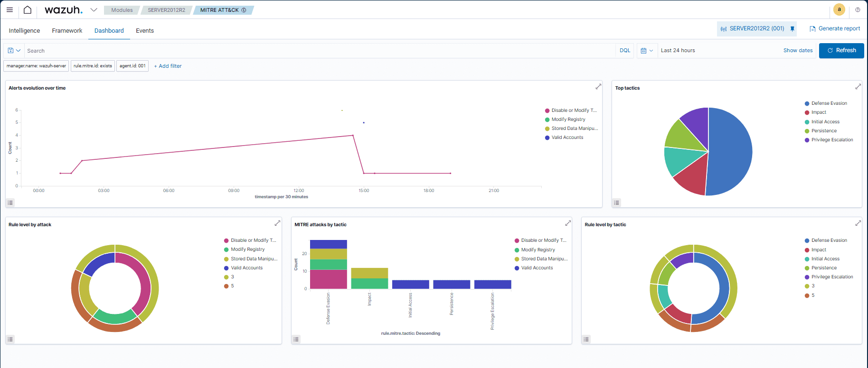Viewport: 868px width, 368px height.
Task: Open the hamburger navigation menu
Action: 9,9
